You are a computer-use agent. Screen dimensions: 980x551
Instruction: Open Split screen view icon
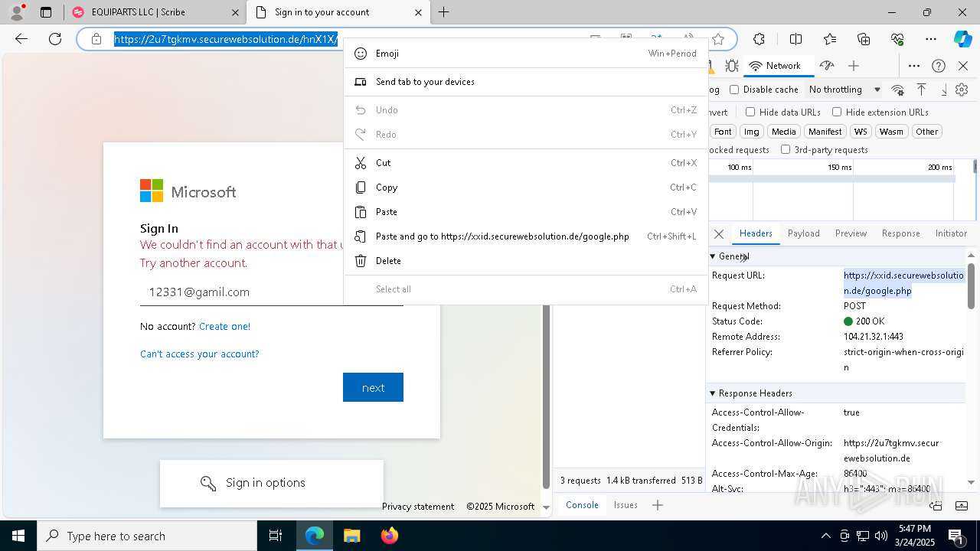pyautogui.click(x=795, y=39)
